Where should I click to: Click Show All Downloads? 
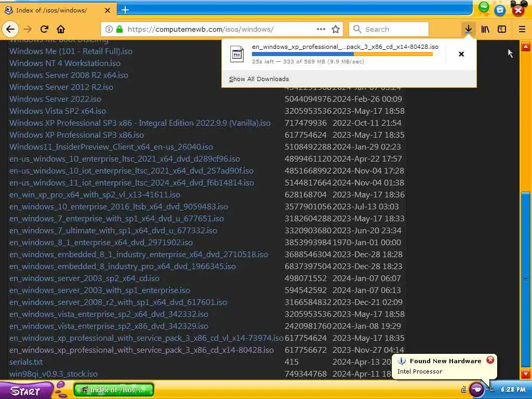click(259, 79)
